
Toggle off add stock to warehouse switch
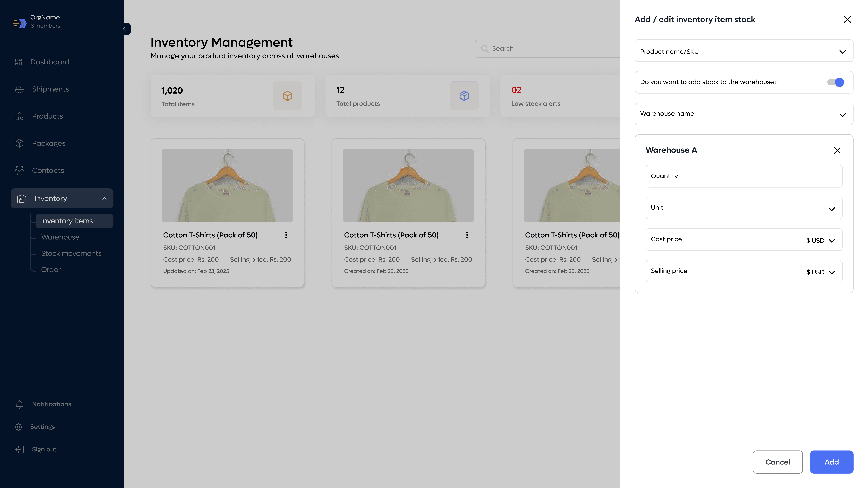coord(836,82)
